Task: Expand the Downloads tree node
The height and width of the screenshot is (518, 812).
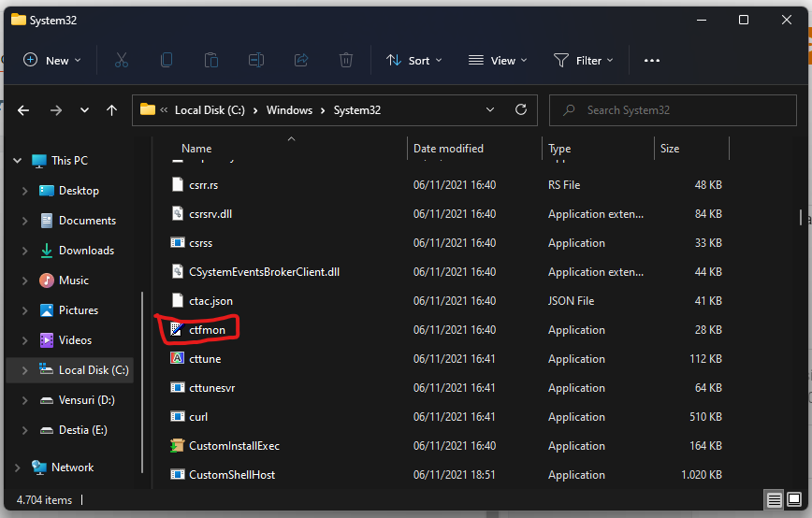Action: tap(24, 251)
